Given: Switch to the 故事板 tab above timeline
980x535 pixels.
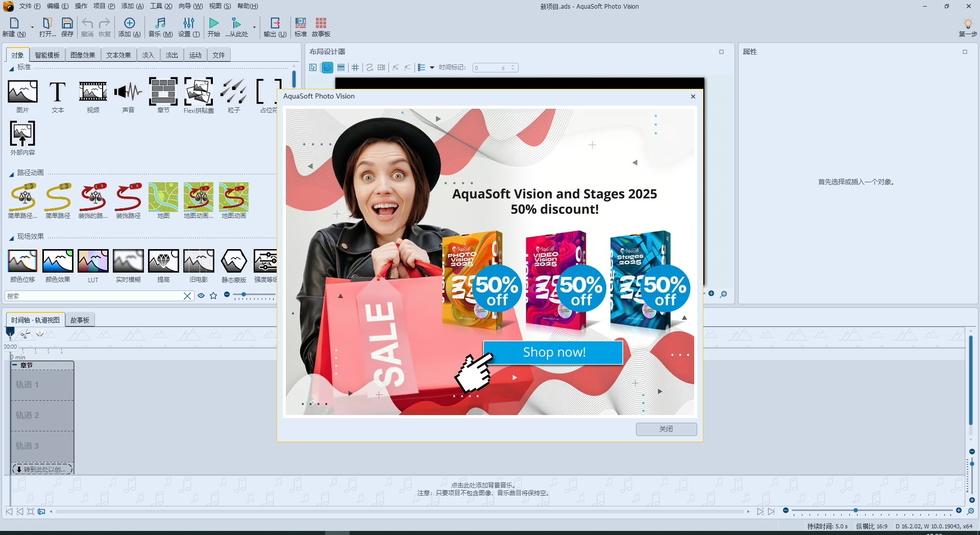Looking at the screenshot, I should [80, 320].
